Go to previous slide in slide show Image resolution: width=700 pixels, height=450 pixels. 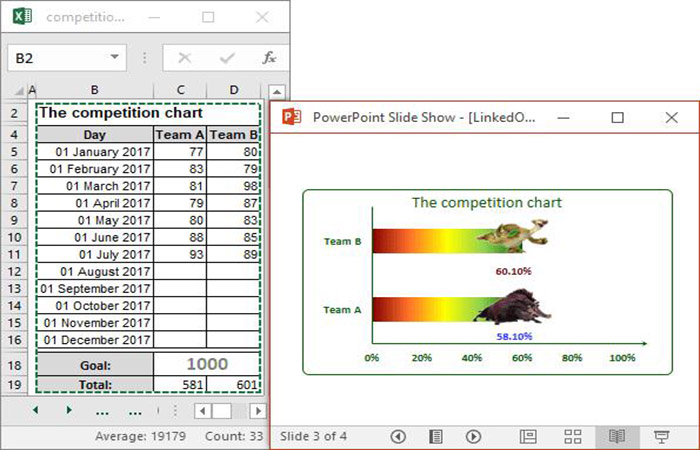(x=398, y=436)
